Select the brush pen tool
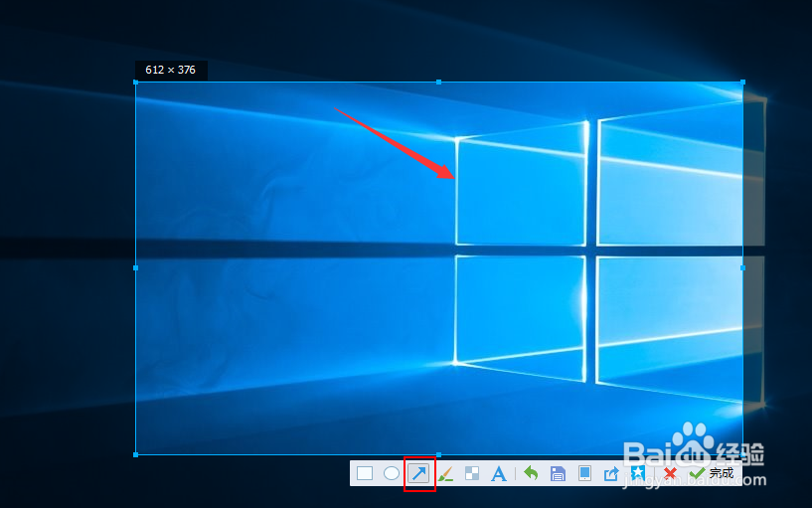Screen dimensions: 812x508 click(x=445, y=473)
